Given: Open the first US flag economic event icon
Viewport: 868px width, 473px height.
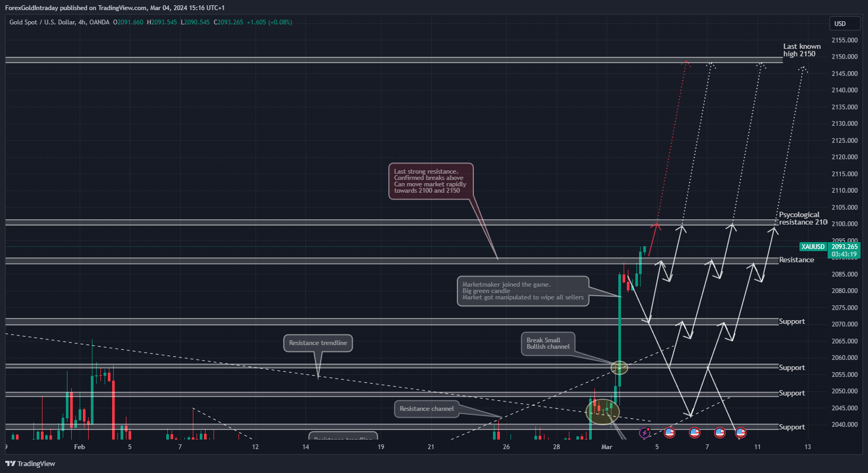Looking at the screenshot, I should tap(670, 433).
